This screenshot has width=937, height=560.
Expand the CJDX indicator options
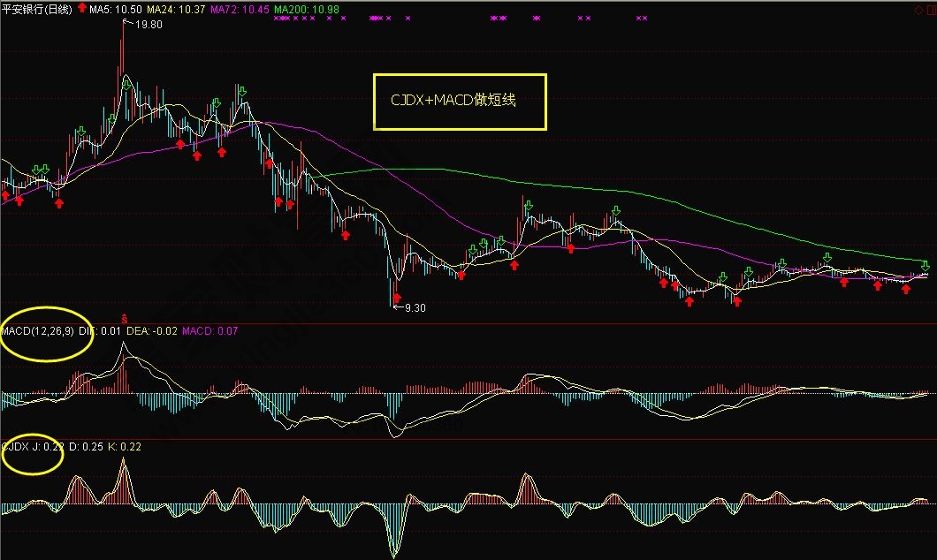(x=12, y=446)
